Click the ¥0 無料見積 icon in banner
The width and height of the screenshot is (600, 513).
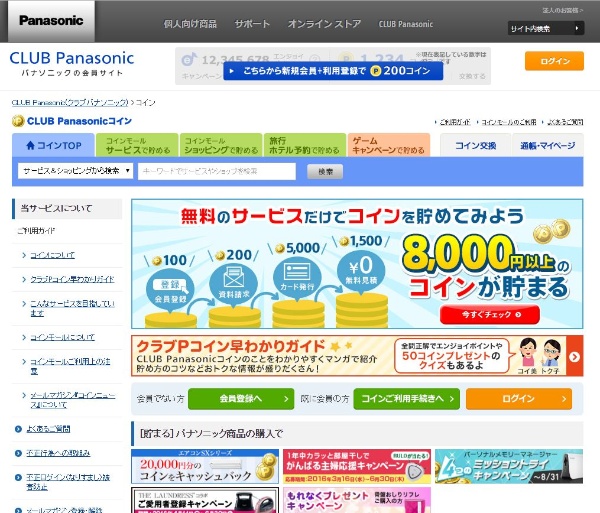(361, 271)
